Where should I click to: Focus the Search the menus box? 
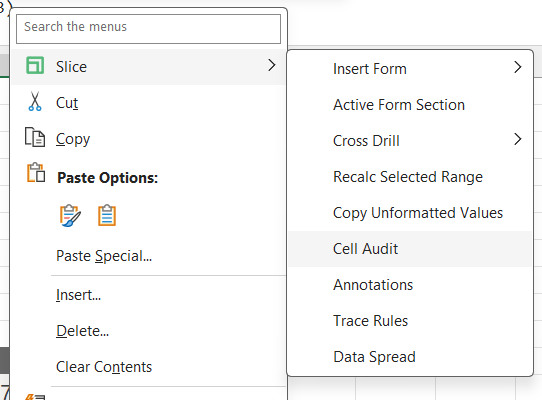click(x=148, y=29)
